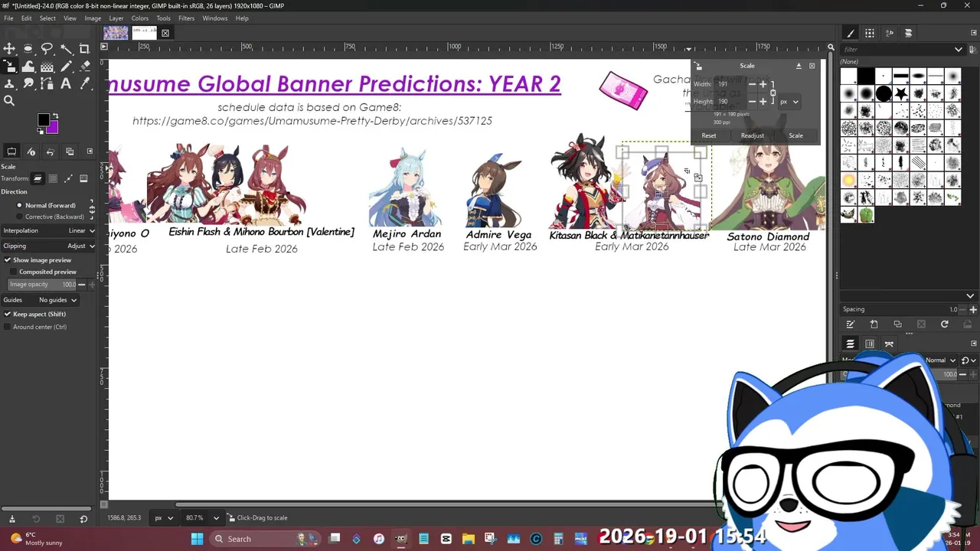Image resolution: width=980 pixels, height=551 pixels.
Task: Click the Scale button to apply
Action: tap(796, 135)
